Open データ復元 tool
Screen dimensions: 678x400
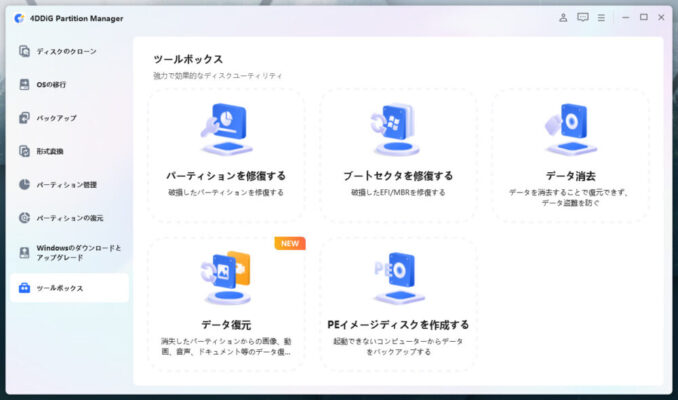(x=226, y=304)
